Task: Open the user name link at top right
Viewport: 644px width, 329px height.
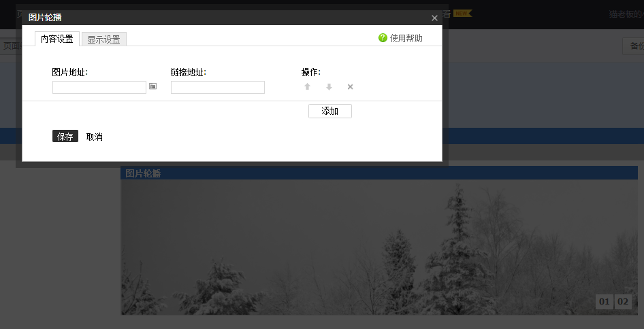Action: pos(624,14)
